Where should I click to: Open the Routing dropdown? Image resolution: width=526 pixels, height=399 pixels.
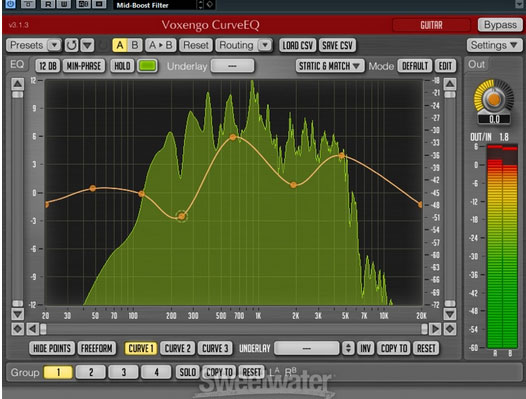[244, 45]
